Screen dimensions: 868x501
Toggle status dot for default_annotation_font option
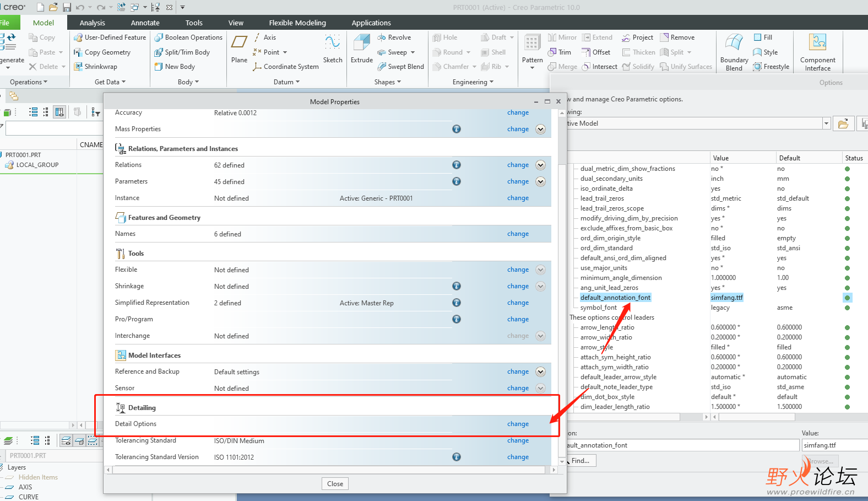pos(847,298)
